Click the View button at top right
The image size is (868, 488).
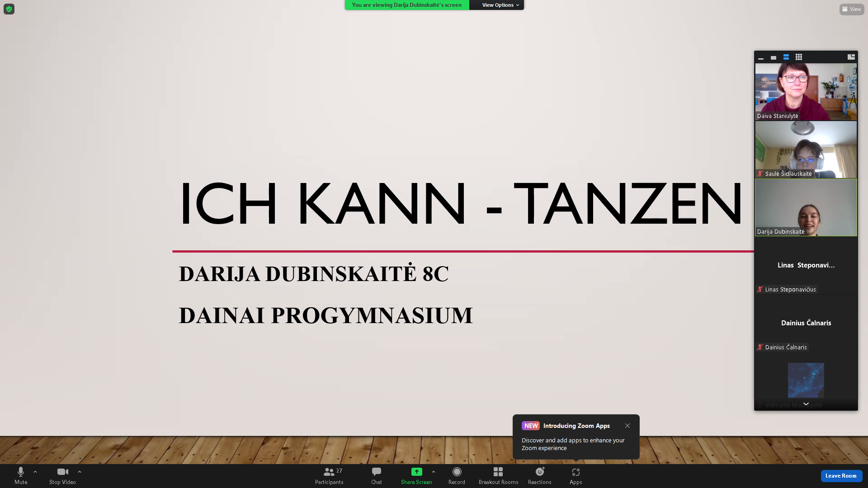click(851, 9)
